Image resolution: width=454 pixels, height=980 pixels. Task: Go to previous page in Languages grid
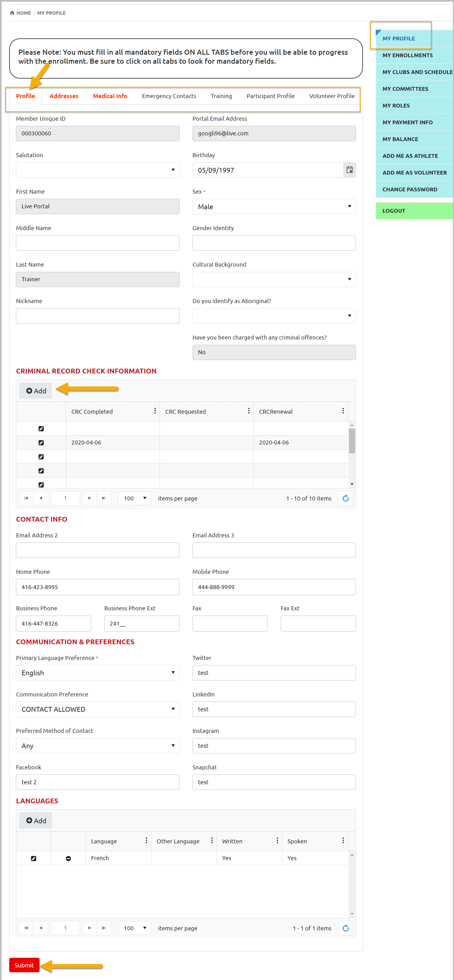(x=41, y=928)
